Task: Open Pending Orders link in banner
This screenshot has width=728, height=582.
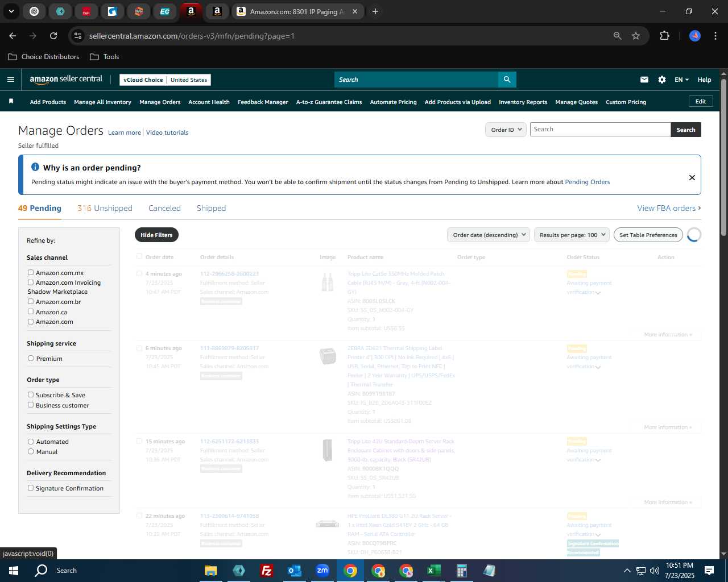Action: [587, 182]
